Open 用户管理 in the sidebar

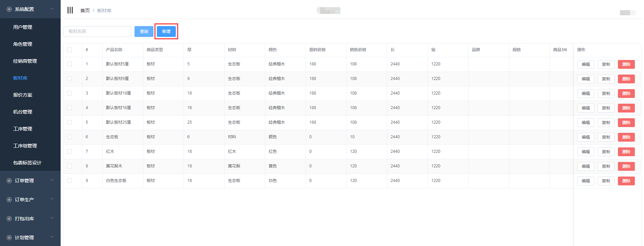click(x=23, y=27)
